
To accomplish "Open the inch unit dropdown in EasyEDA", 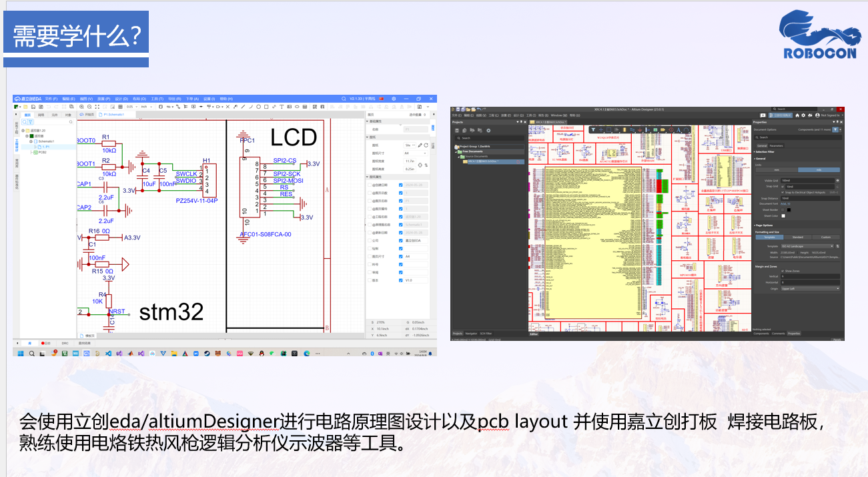I will [147, 107].
